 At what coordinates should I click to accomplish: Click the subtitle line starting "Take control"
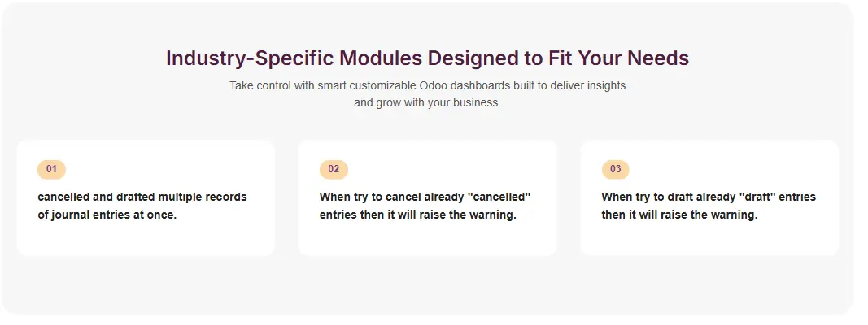click(427, 85)
